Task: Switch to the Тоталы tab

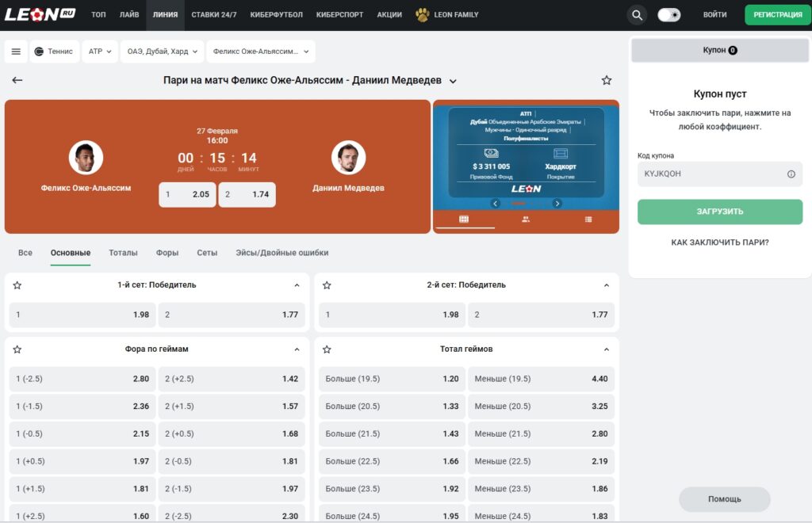Action: (x=123, y=253)
